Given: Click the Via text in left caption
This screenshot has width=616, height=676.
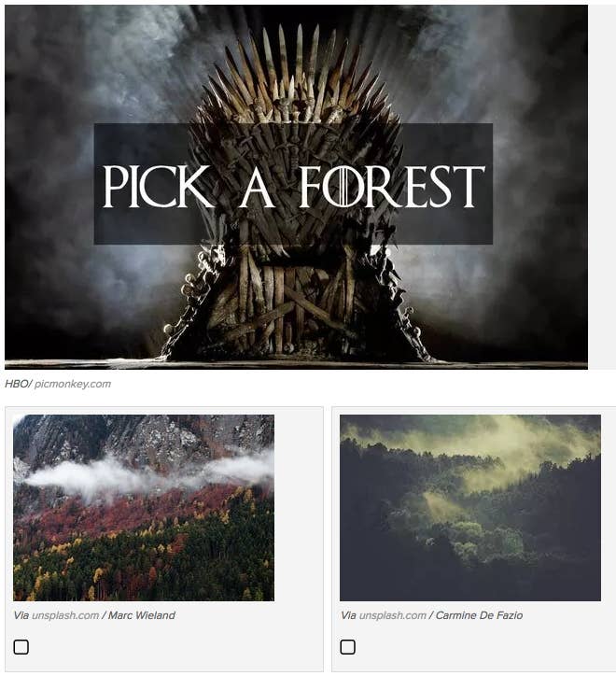Looking at the screenshot, I should coord(21,615).
